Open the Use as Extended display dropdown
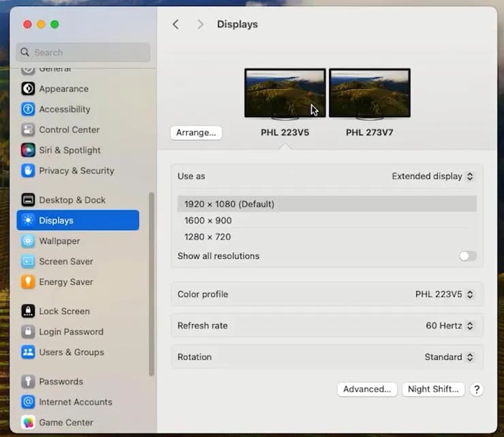This screenshot has height=437, width=504. [x=432, y=176]
